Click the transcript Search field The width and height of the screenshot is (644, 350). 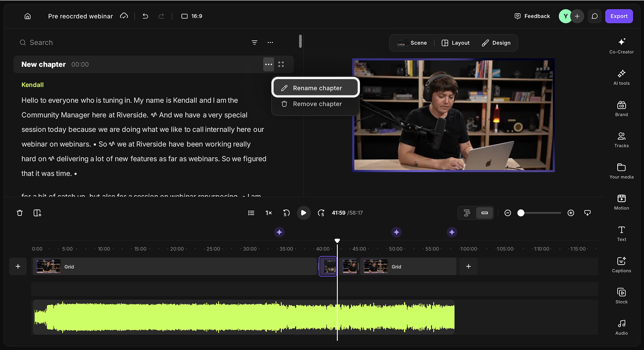[131, 42]
